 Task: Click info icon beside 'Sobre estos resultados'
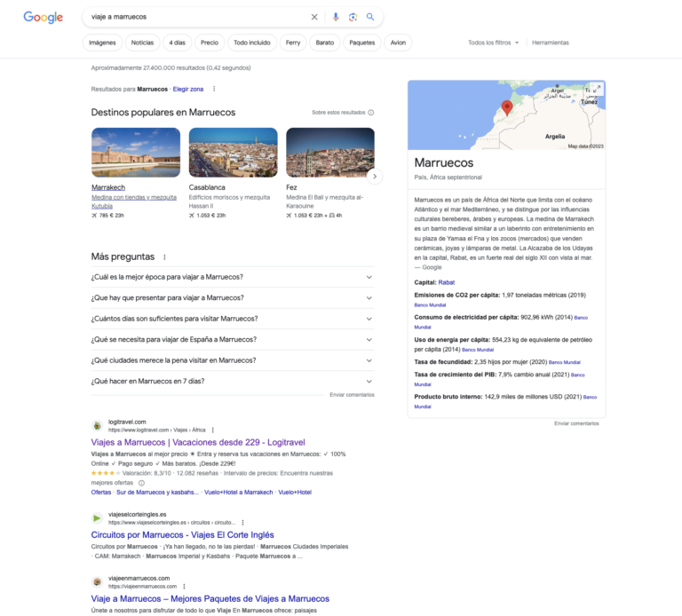371,113
